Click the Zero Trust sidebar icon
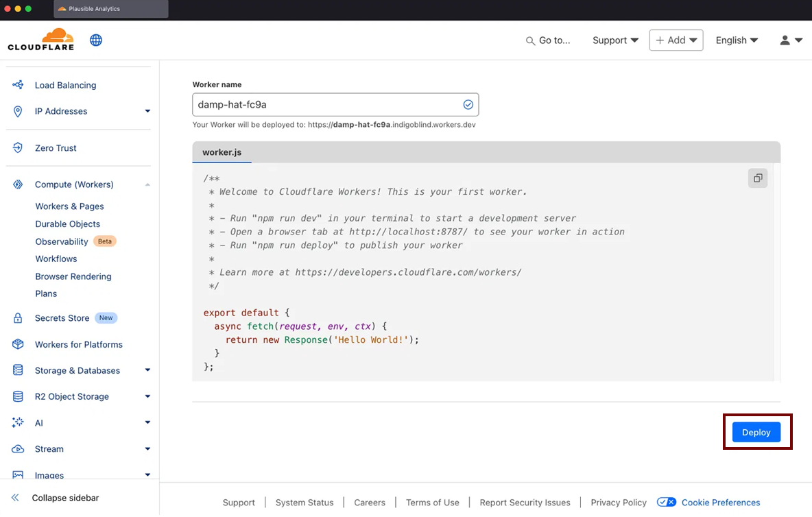The image size is (812, 517). click(x=19, y=148)
